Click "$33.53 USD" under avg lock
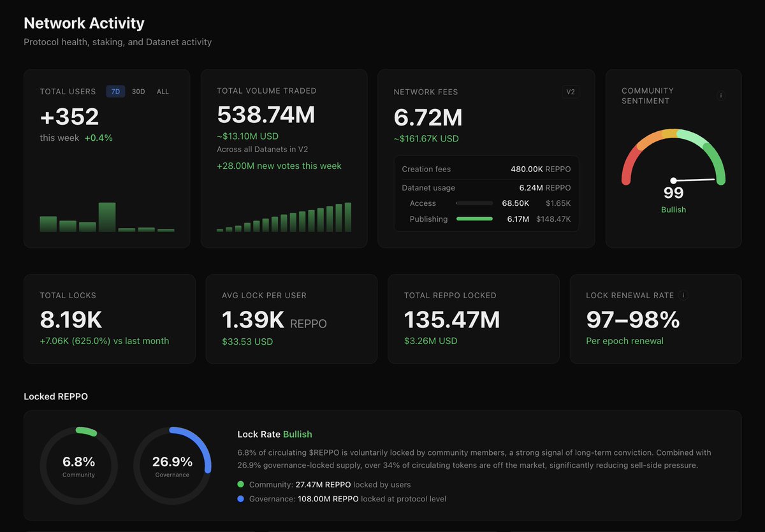The width and height of the screenshot is (765, 532). coord(247,341)
